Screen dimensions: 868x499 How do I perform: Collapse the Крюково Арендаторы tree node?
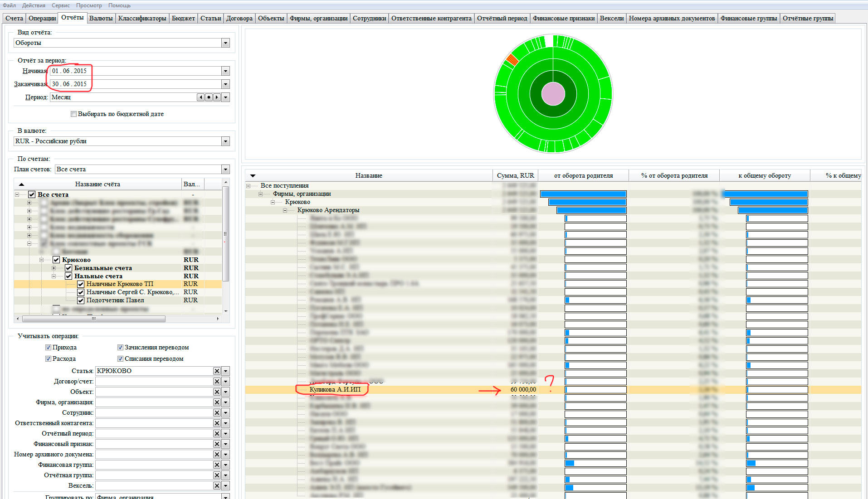(285, 210)
